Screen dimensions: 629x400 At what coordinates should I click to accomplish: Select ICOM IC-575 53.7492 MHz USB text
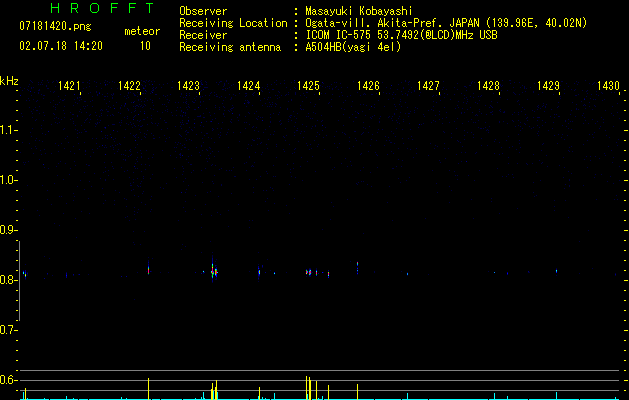coord(401,35)
